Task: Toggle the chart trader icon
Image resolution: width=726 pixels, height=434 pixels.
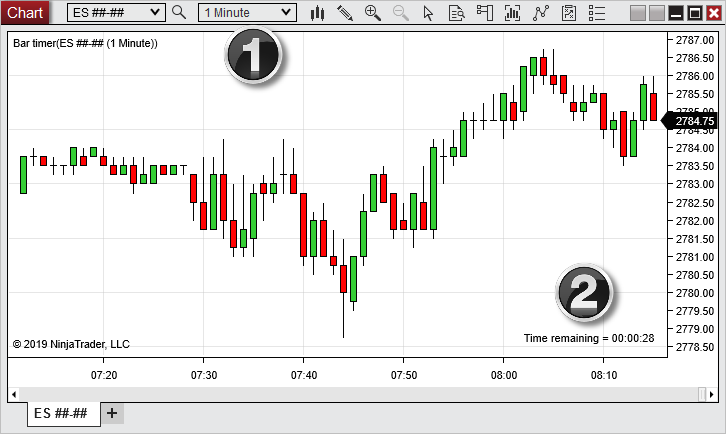Action: [485, 13]
